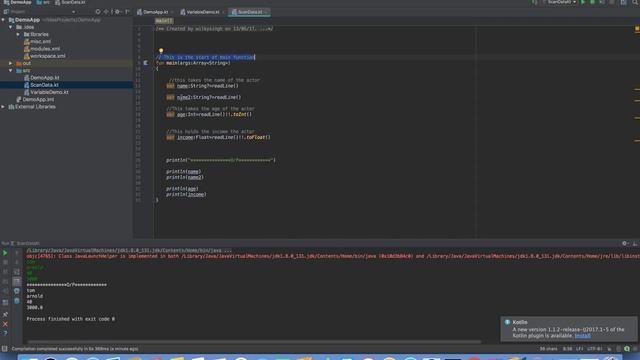Screen dimensions: 640x360
Task: Switch to the VariableDemo.kt editor tab
Action: (202, 12)
